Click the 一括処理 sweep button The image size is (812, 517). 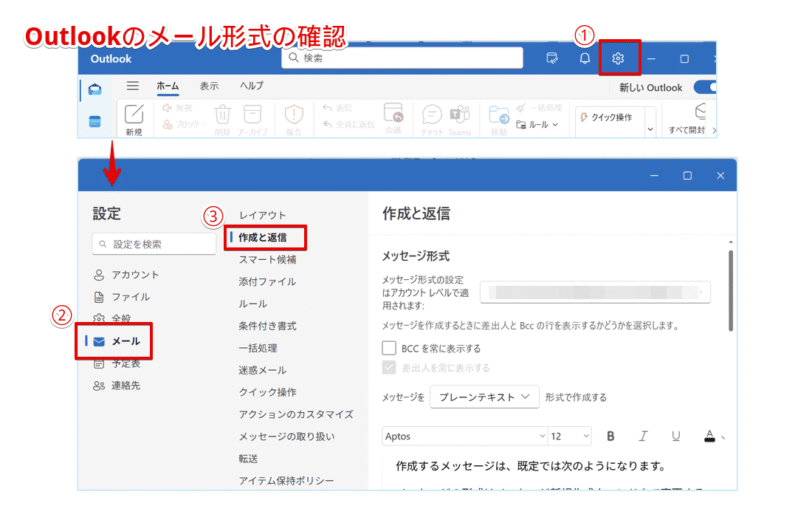coord(540,108)
